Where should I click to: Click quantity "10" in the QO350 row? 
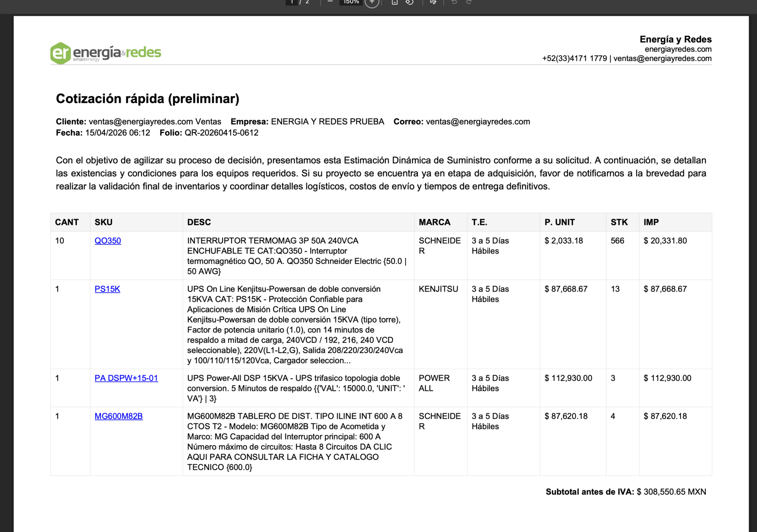60,241
